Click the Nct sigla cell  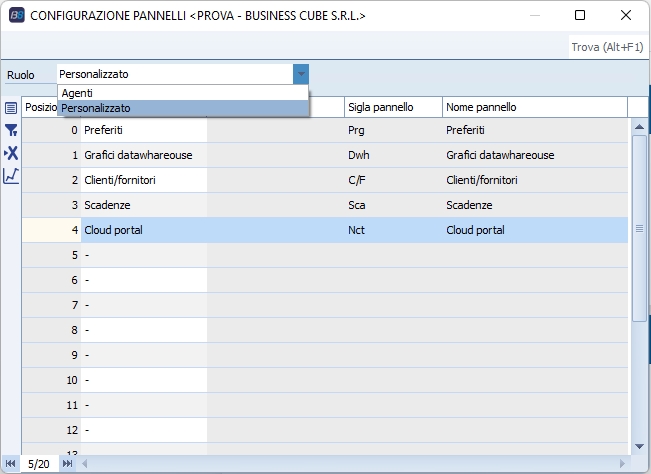click(393, 230)
